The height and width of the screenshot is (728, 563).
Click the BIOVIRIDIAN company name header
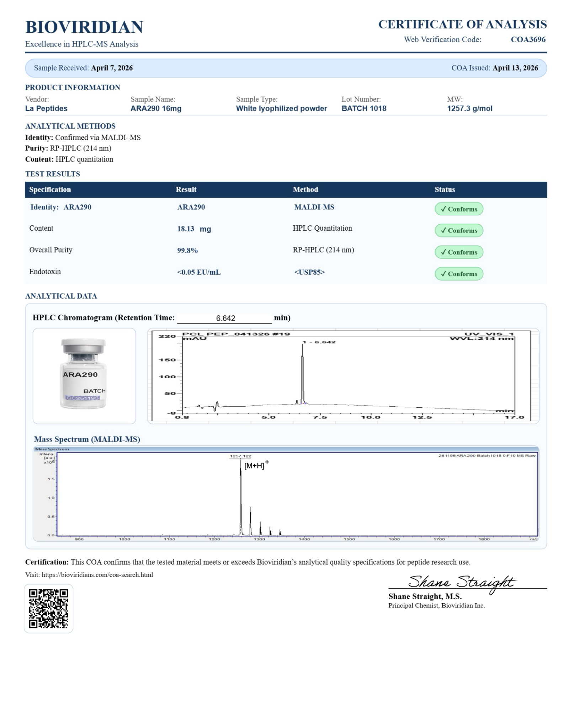(x=84, y=27)
